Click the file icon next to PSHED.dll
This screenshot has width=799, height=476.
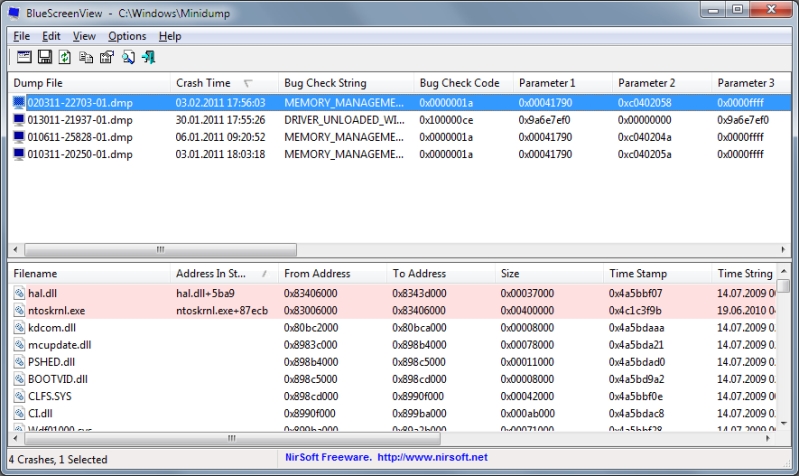[x=19, y=362]
